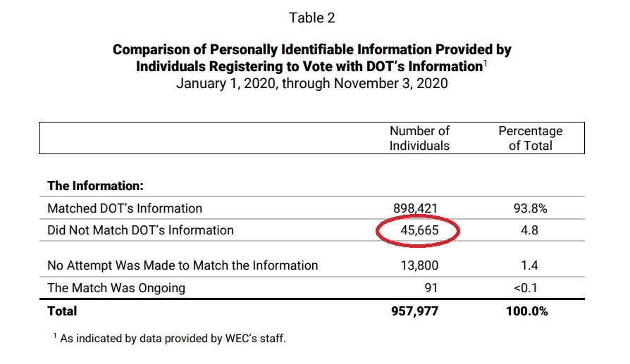The image size is (630, 364).
Task: Click the WEC's staff footnote text
Action: point(171,339)
